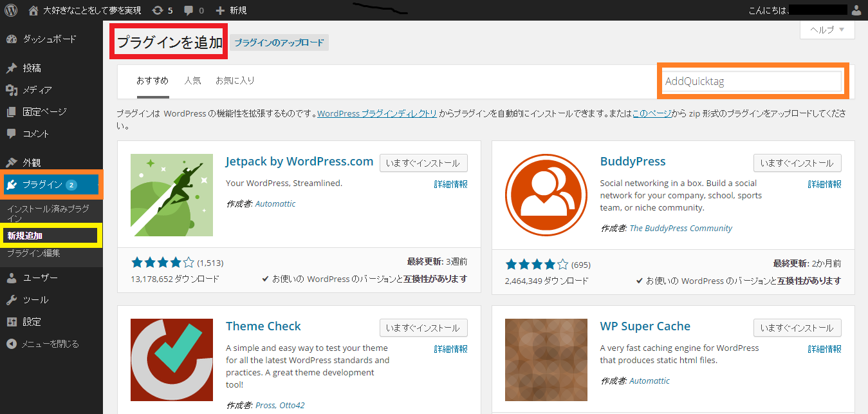View 詳細情報 for Theme Check
Image resolution: width=868 pixels, height=414 pixels.
[451, 349]
